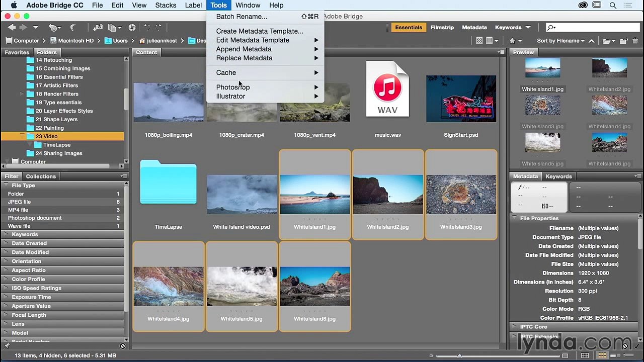The image size is (644, 362).
Task: Expand the IPTC Core section
Action: (515, 327)
